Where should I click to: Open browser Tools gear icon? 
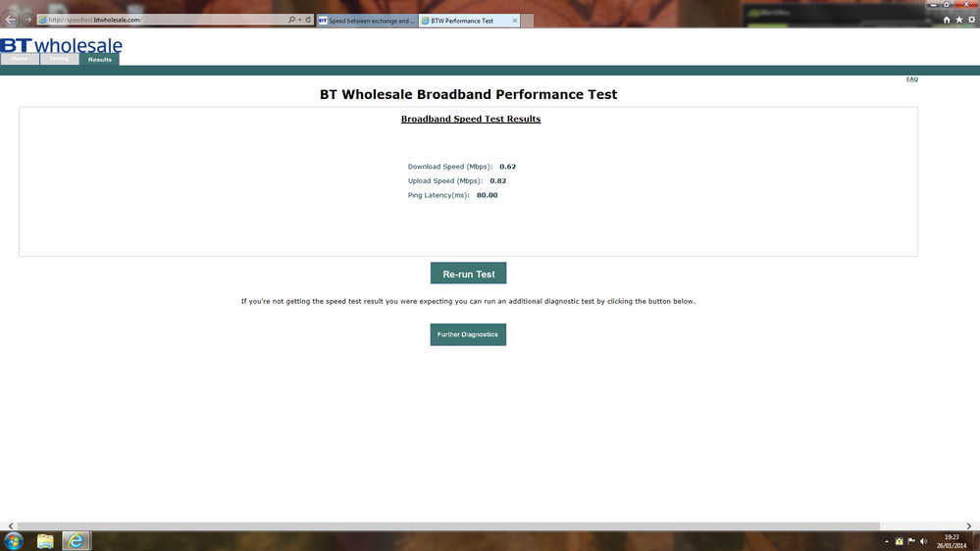point(971,20)
